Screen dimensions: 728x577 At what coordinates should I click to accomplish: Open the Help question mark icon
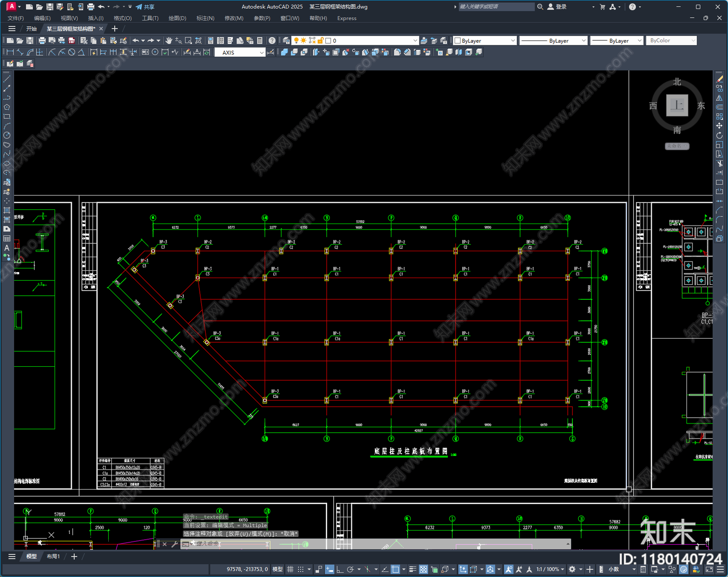pyautogui.click(x=272, y=40)
